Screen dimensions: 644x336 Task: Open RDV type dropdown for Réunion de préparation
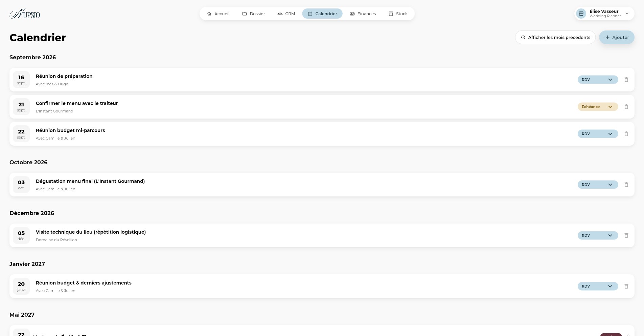[598, 80]
